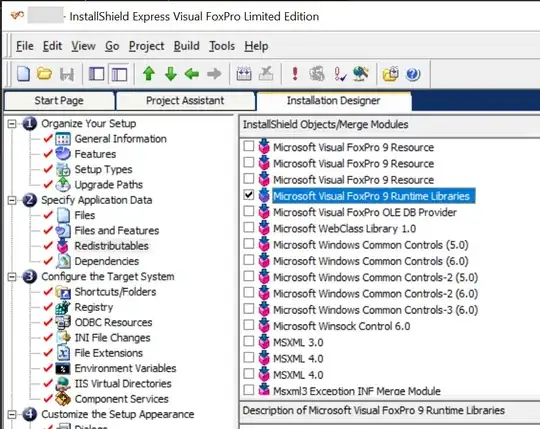Check Microsoft Windows Common Controls (5.0) checkbox

[x=249, y=243]
